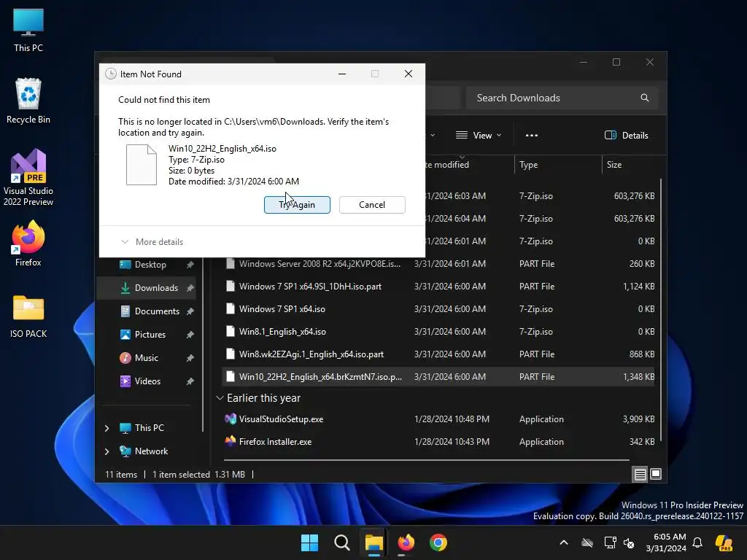This screenshot has width=747, height=560.
Task: Open the ISO PACK folder on desktop
Action: [x=28, y=316]
